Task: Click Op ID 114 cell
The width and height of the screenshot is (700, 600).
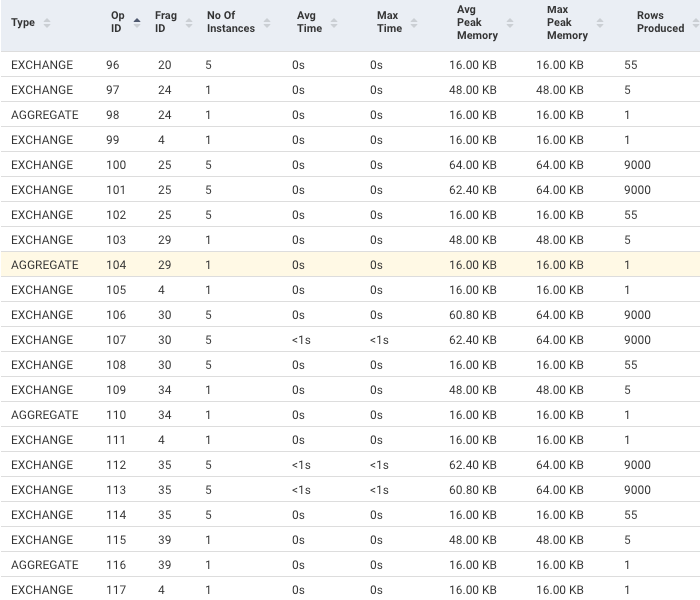Action: (x=116, y=515)
